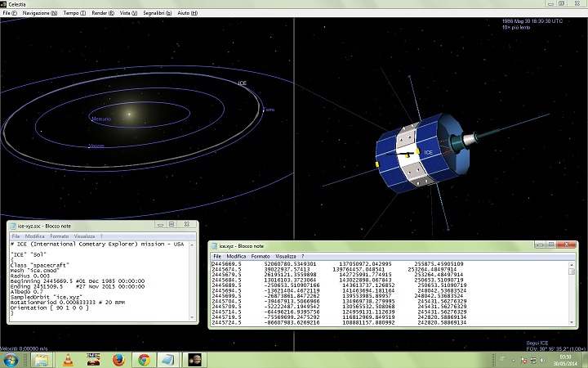The image size is (588, 368).
Task: Switch to the Notepad taskbar icon
Action: click(171, 358)
